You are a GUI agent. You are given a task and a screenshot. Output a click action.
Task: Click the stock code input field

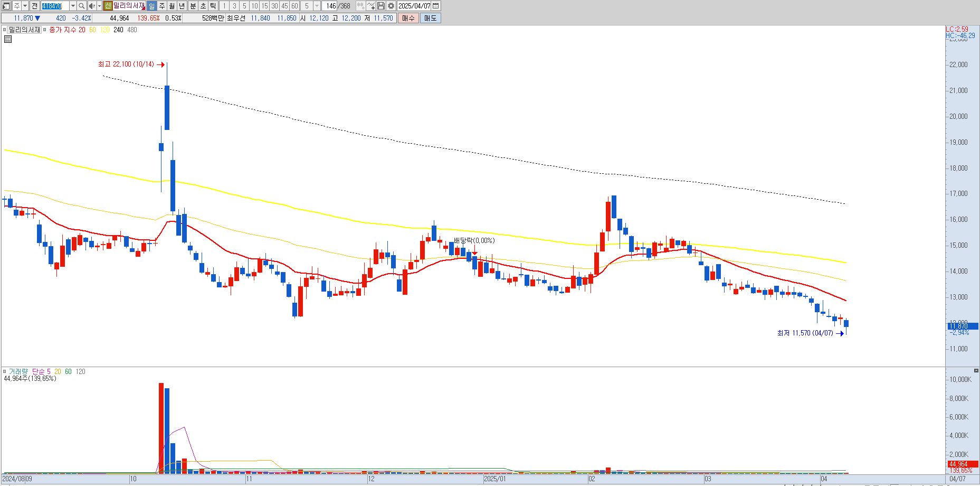point(55,6)
